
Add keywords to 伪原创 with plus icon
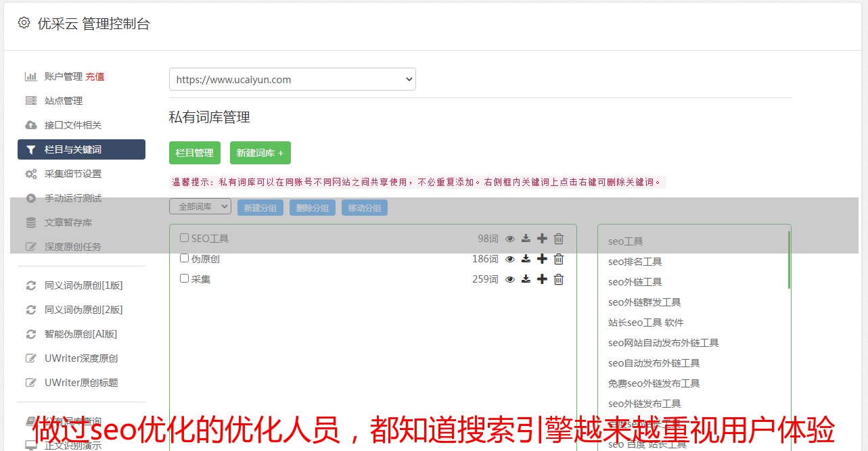point(542,259)
